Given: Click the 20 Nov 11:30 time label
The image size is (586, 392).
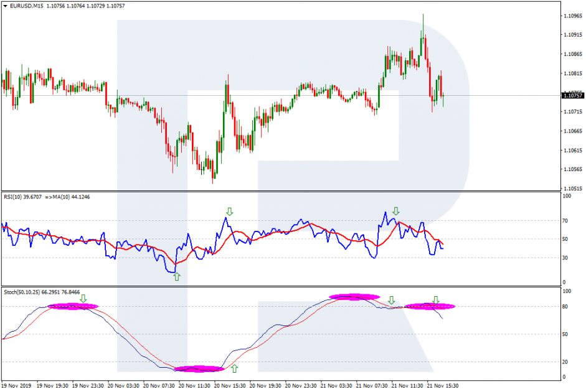Looking at the screenshot, I should (x=194, y=386).
